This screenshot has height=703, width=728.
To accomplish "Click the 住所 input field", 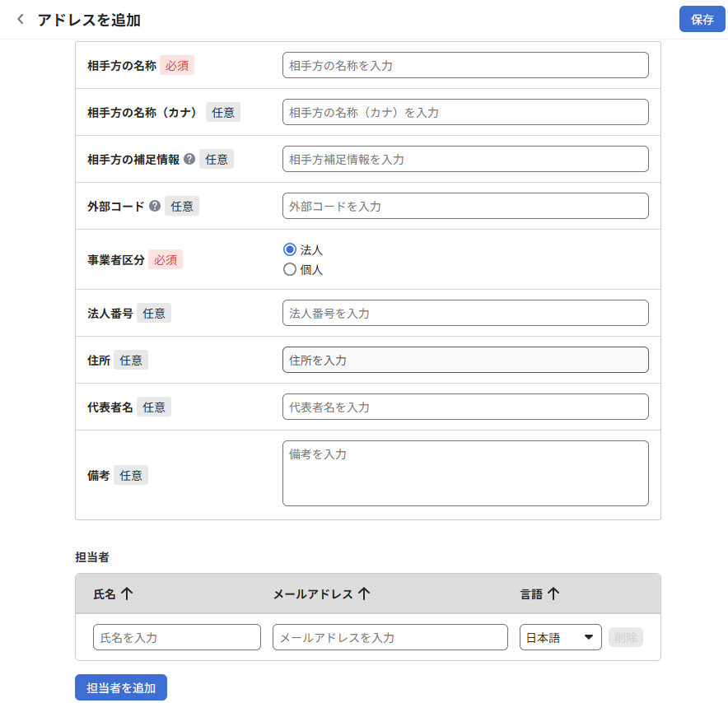I will (x=465, y=360).
